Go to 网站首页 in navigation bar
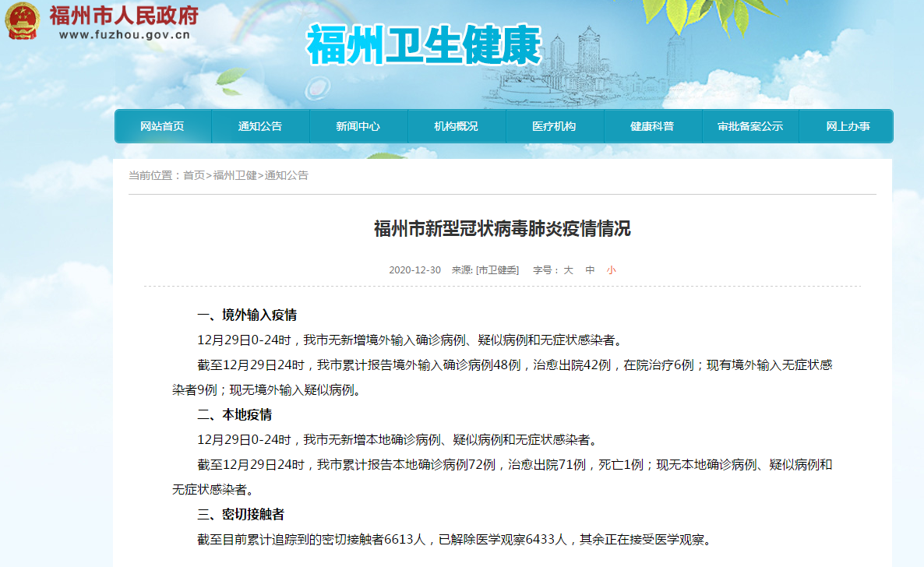The width and height of the screenshot is (924, 567). (162, 126)
